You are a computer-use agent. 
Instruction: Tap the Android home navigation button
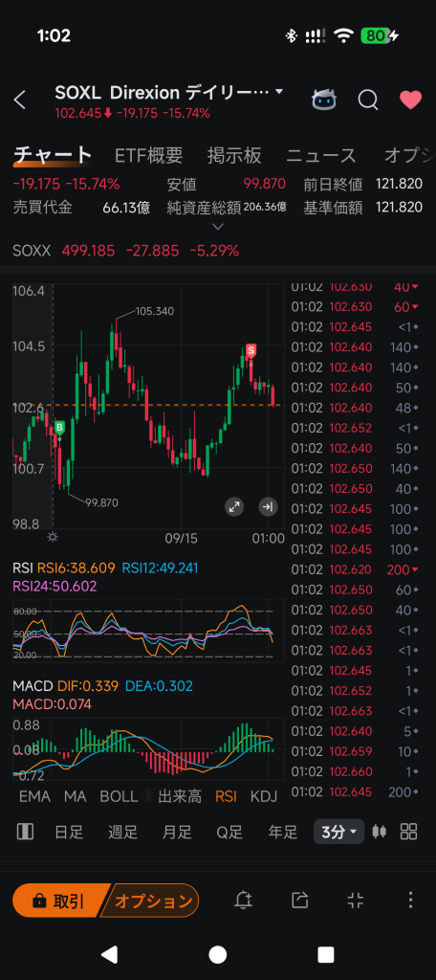point(217,954)
